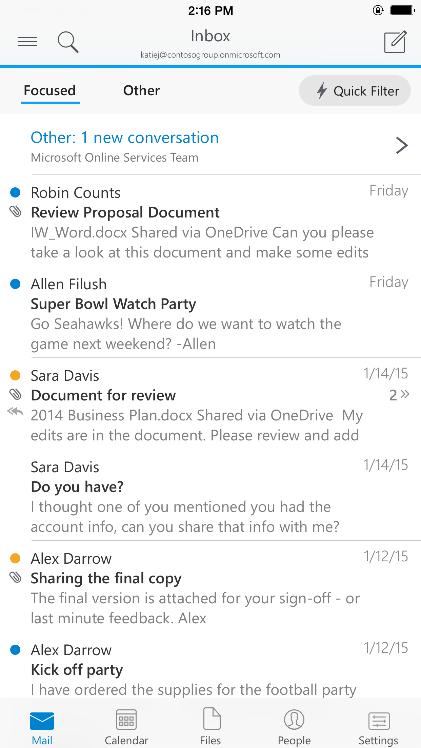Image resolution: width=421 pixels, height=748 pixels.
Task: Open the Files icon in bottom bar
Action: point(211,719)
